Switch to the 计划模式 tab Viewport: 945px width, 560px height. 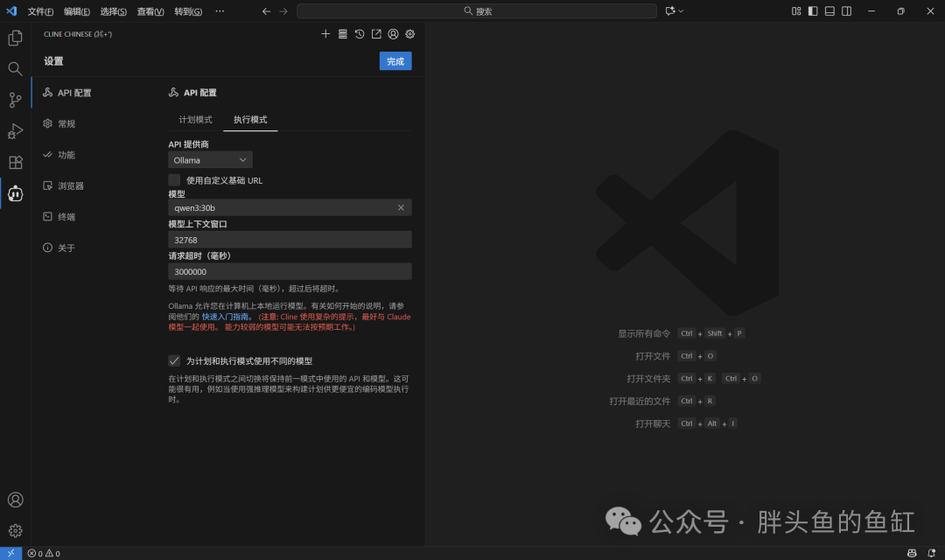click(195, 119)
